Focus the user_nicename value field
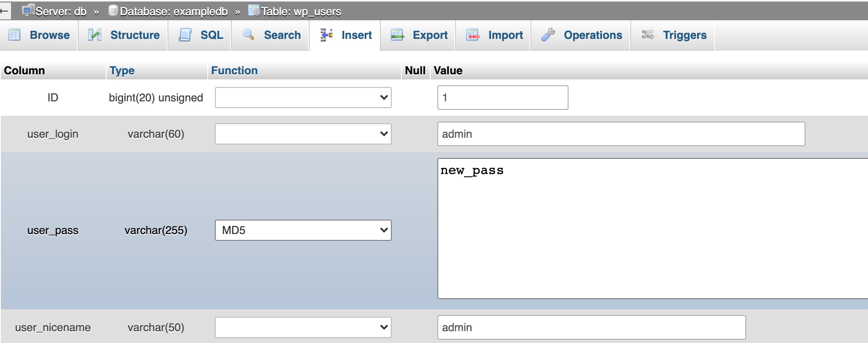The image size is (868, 343). (592, 327)
